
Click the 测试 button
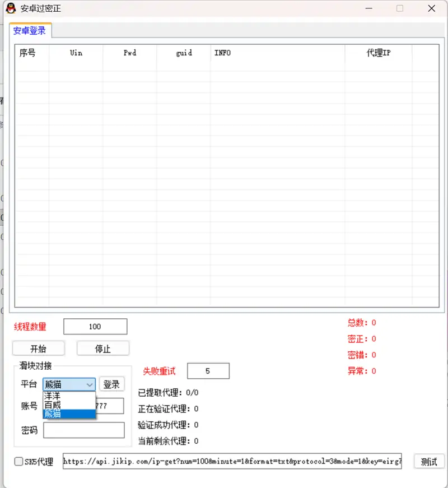coord(429,462)
